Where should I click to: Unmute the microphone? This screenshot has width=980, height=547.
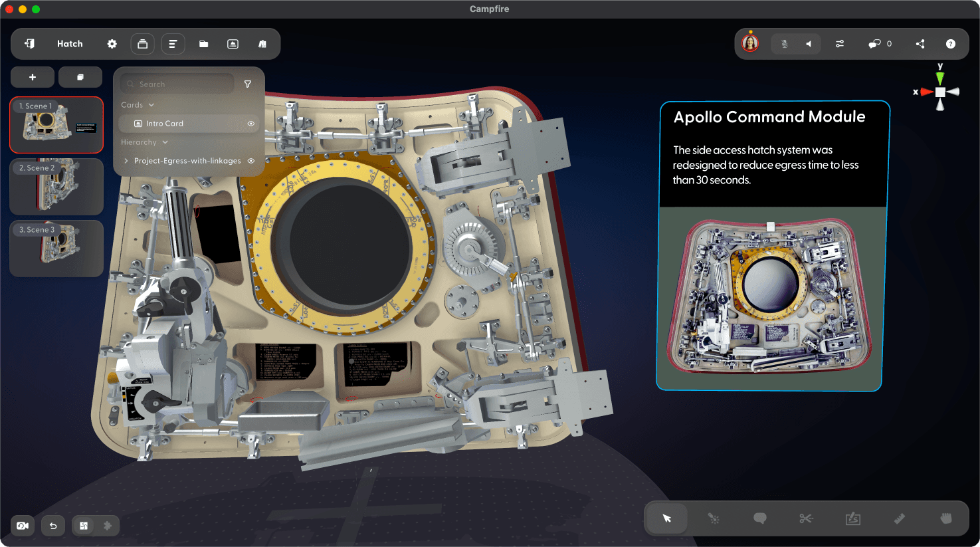tap(784, 44)
